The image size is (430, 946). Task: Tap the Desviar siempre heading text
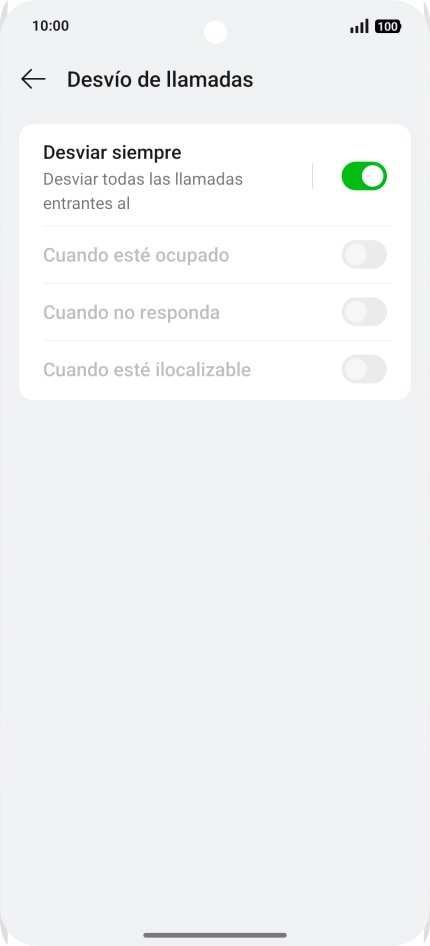tap(112, 153)
